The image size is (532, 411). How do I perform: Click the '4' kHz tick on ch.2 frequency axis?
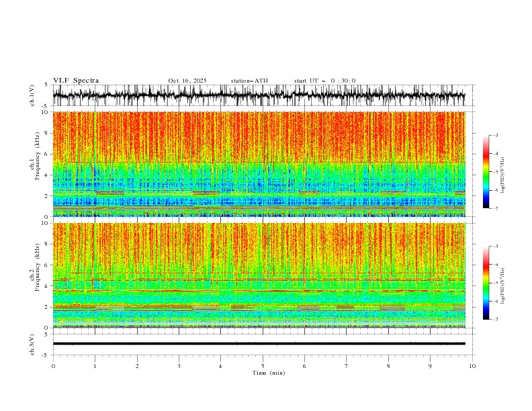point(47,286)
